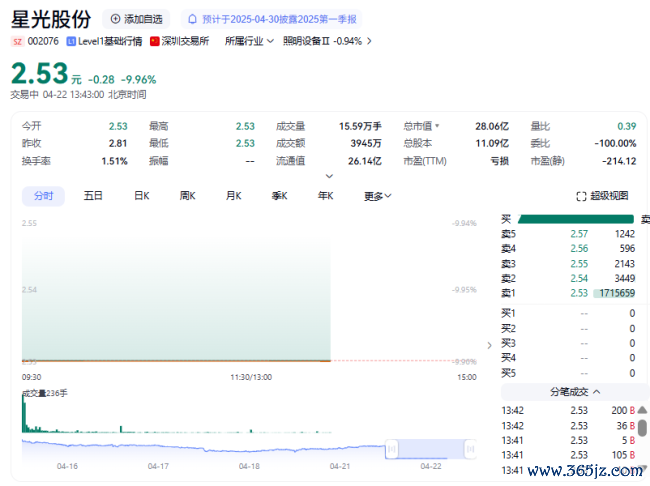The height and width of the screenshot is (486, 650).
Task: Click the 04-16 date on overview timeline
Action: pyautogui.click(x=67, y=467)
